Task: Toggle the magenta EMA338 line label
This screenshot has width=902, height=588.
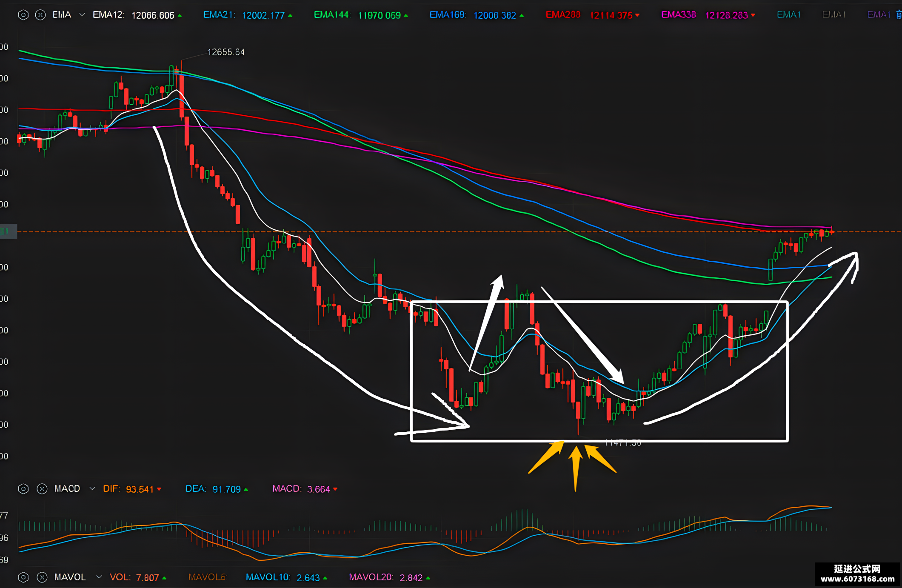Action: tap(679, 15)
